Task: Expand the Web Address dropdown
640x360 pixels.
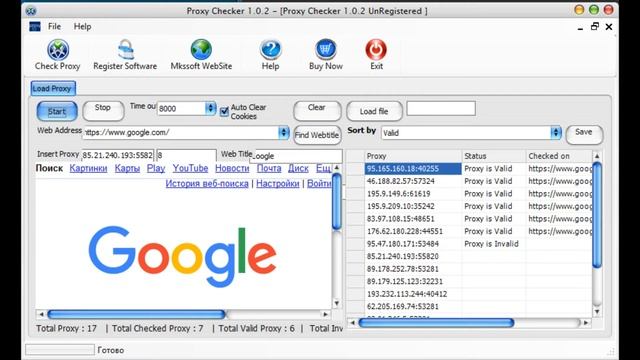Action: (284, 133)
